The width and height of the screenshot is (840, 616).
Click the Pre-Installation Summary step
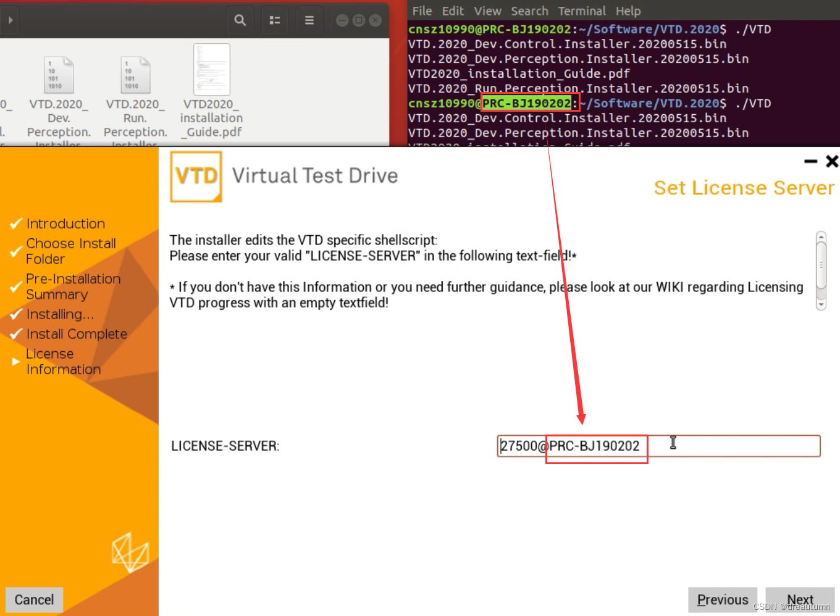pos(73,286)
